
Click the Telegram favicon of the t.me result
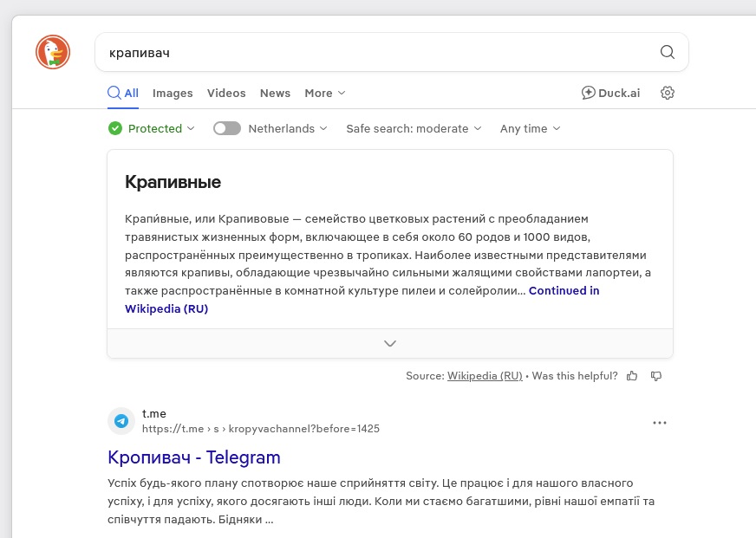tap(121, 421)
